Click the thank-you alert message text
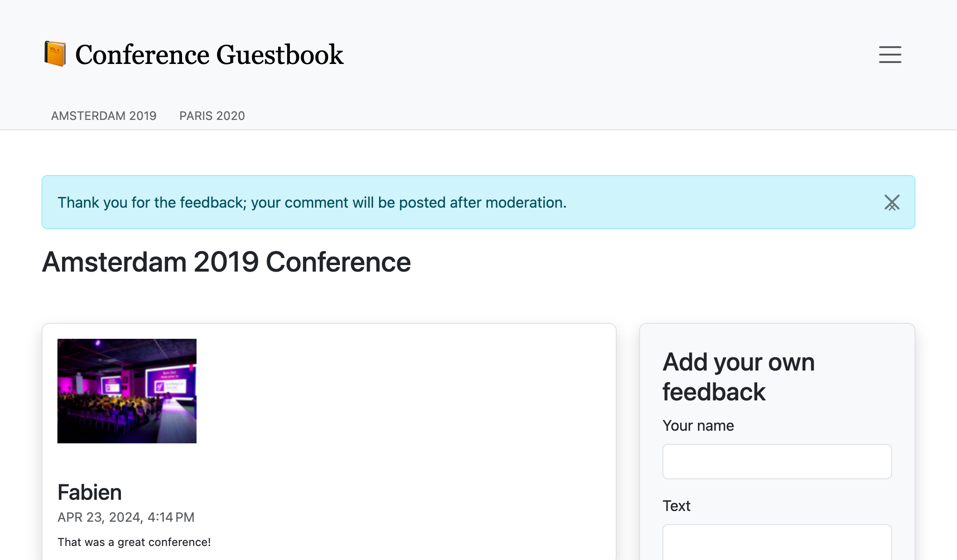 [312, 203]
